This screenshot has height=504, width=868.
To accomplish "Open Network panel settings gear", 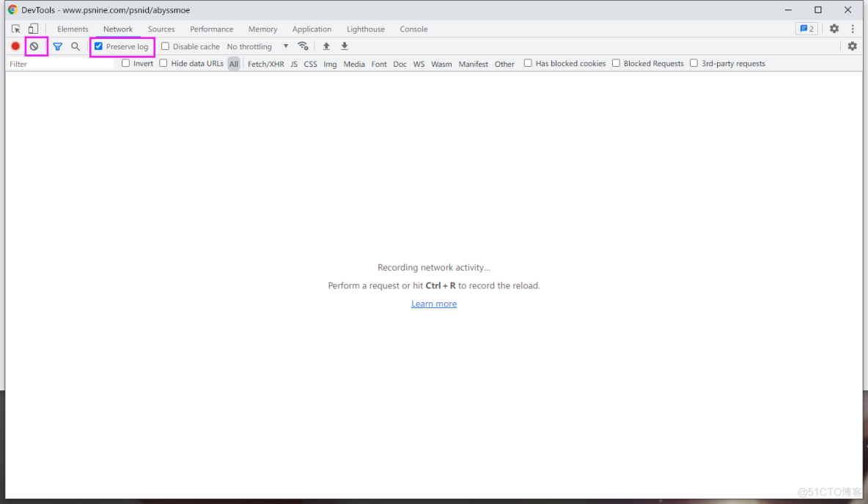I will 852,46.
